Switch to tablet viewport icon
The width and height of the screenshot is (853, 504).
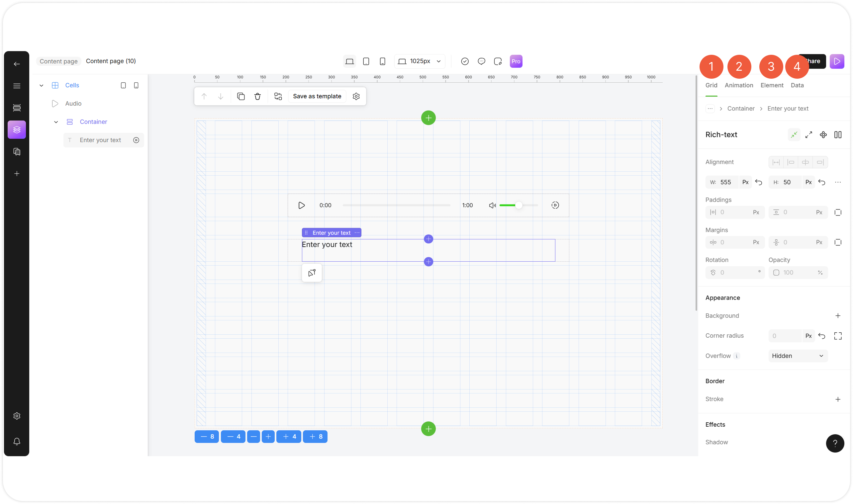(x=366, y=61)
